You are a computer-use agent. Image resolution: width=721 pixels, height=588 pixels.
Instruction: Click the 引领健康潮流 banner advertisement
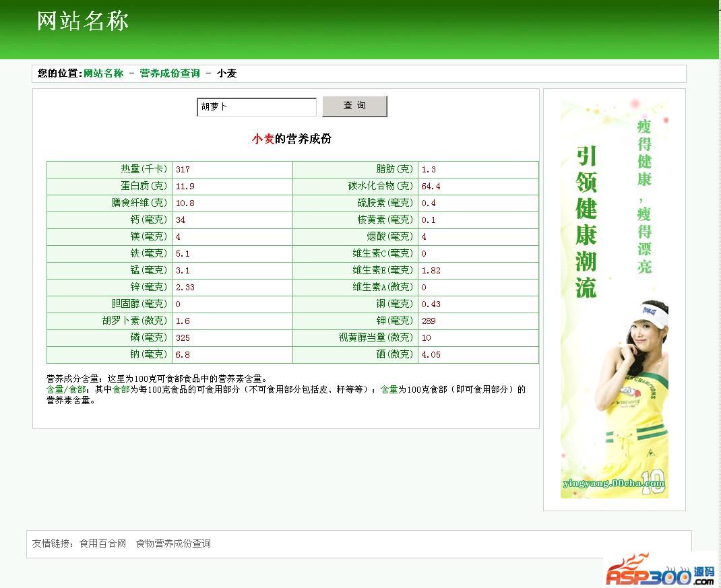(x=615, y=300)
